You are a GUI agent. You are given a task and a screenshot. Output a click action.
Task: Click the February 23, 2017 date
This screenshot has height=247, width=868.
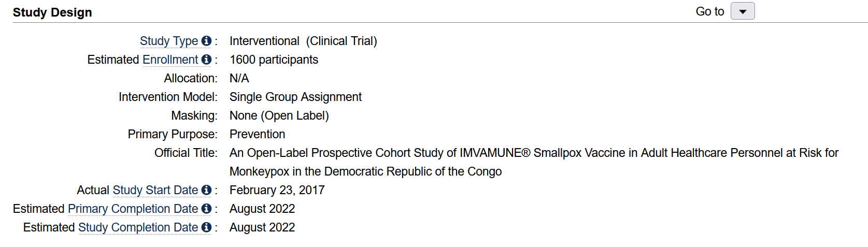(x=277, y=190)
